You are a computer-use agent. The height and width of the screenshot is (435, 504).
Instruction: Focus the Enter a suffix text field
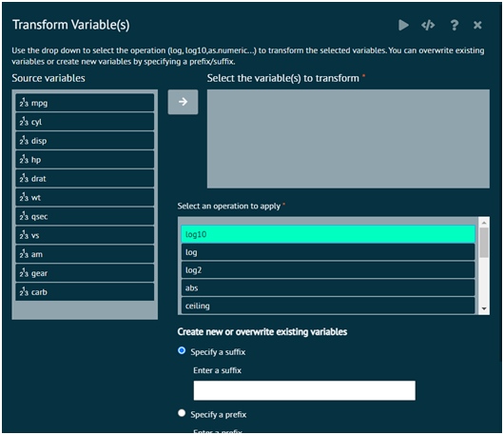[304, 390]
